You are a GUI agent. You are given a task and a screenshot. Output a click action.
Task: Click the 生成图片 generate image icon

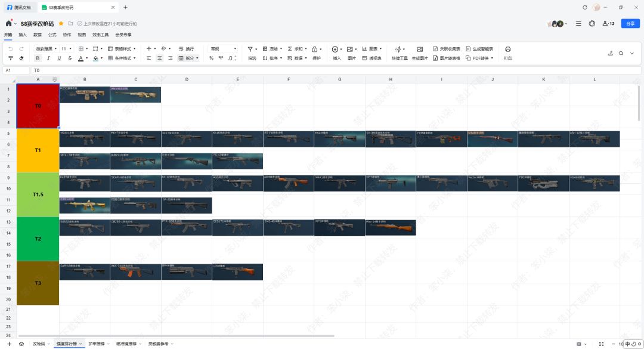(419, 49)
